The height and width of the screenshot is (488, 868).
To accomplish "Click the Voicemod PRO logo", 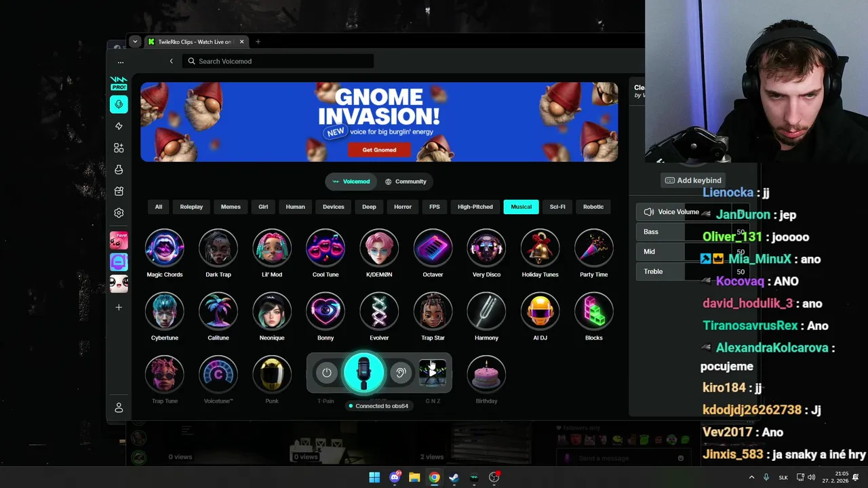I will pyautogui.click(x=119, y=83).
